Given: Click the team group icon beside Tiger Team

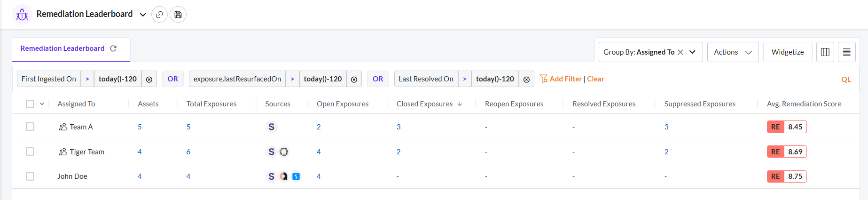Looking at the screenshot, I should (63, 152).
